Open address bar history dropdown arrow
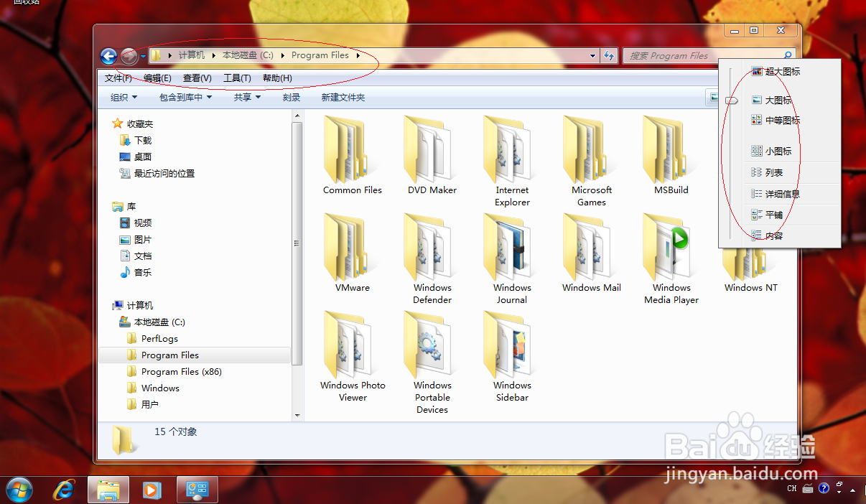 coord(592,55)
